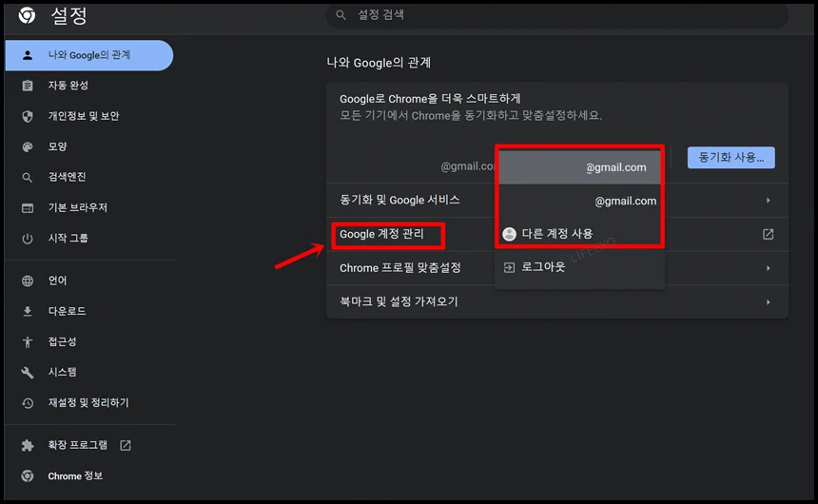This screenshot has width=818, height=504.
Task: Open the 기본 브라우저 settings section
Action: click(x=88, y=208)
